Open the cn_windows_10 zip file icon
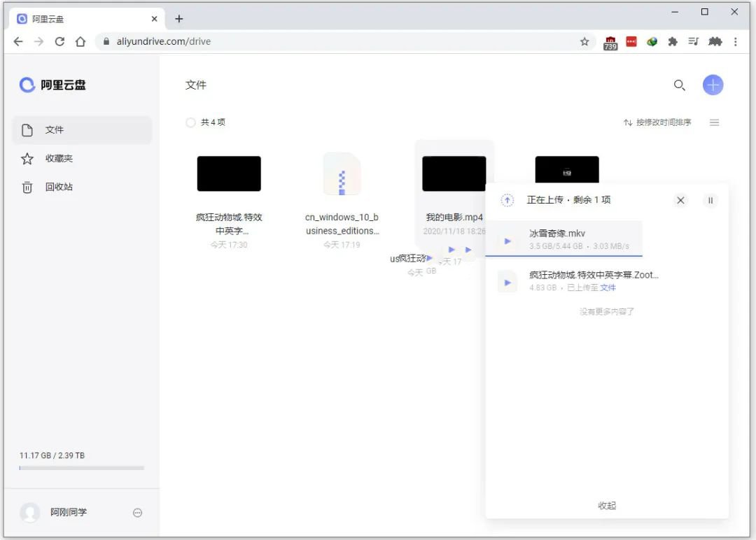The image size is (756, 540). [x=342, y=174]
